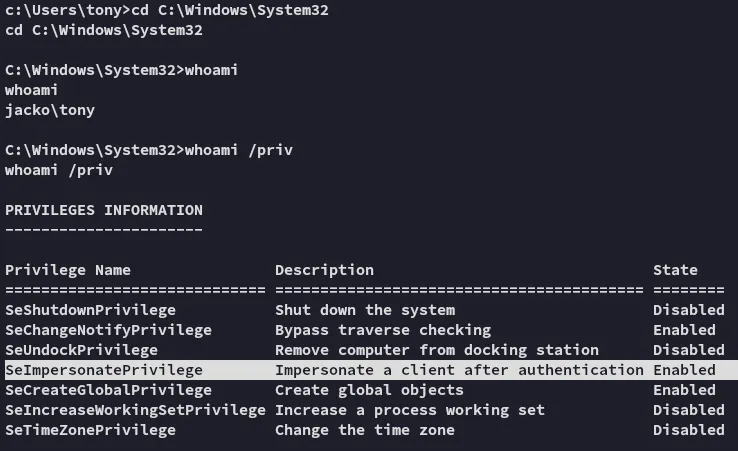Click the 'whoami /priv' prompt command line
The height and width of the screenshot is (451, 738).
point(149,150)
